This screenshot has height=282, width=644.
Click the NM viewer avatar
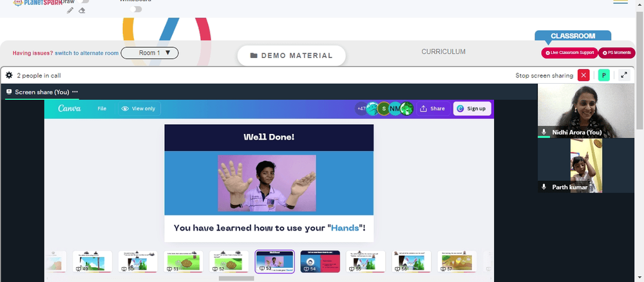tap(395, 108)
